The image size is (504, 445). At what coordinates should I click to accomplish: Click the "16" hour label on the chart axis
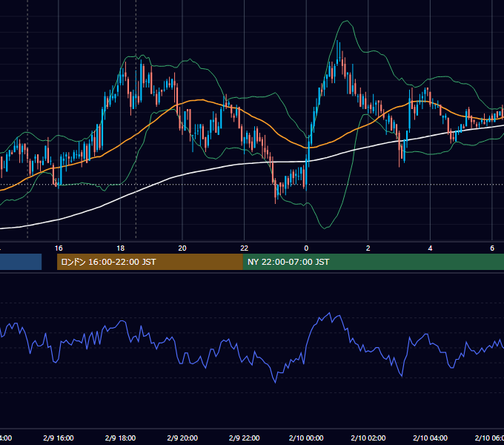(59, 248)
